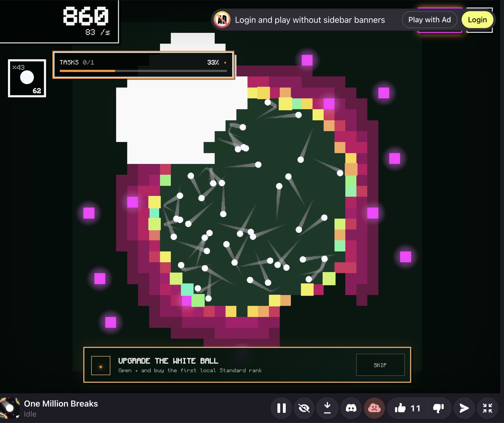The width and height of the screenshot is (504, 423).
Task: Click the download icon in bottom bar
Action: point(327,408)
